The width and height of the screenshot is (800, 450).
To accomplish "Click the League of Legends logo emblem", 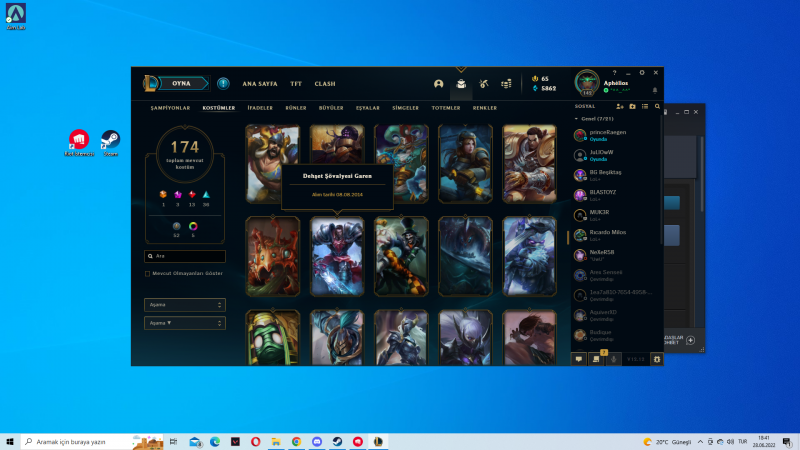I will tap(151, 83).
